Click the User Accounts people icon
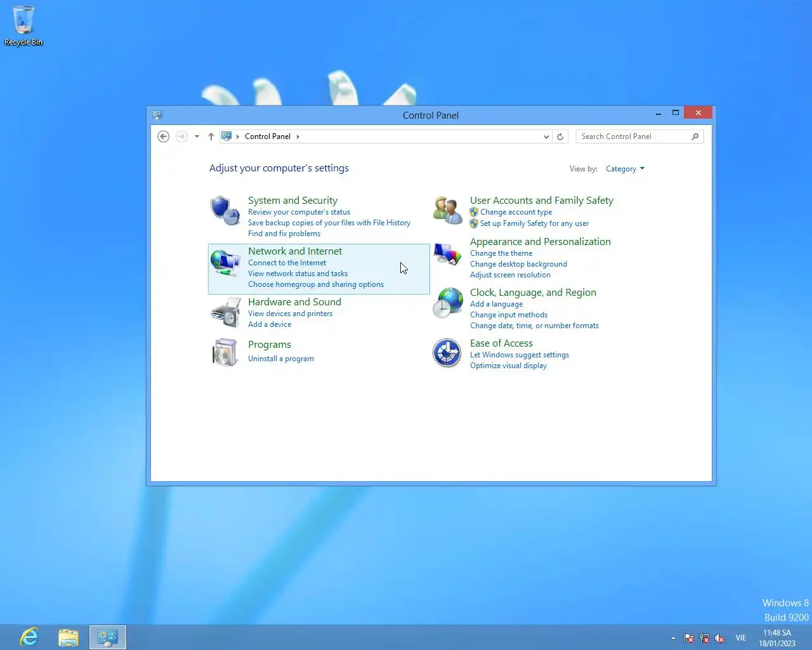Viewport: 812px width, 650px height. pyautogui.click(x=447, y=210)
